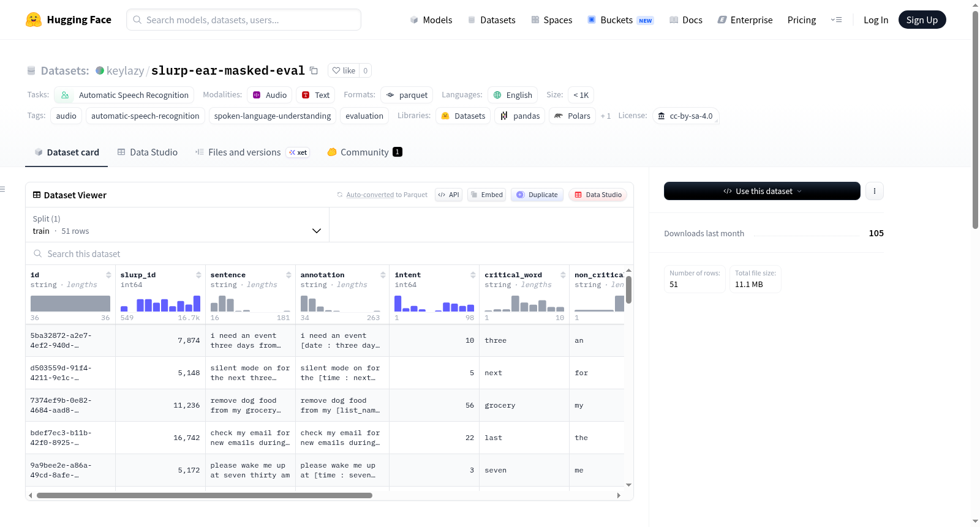
Task: Open Models in the top navigation
Action: pos(431,20)
